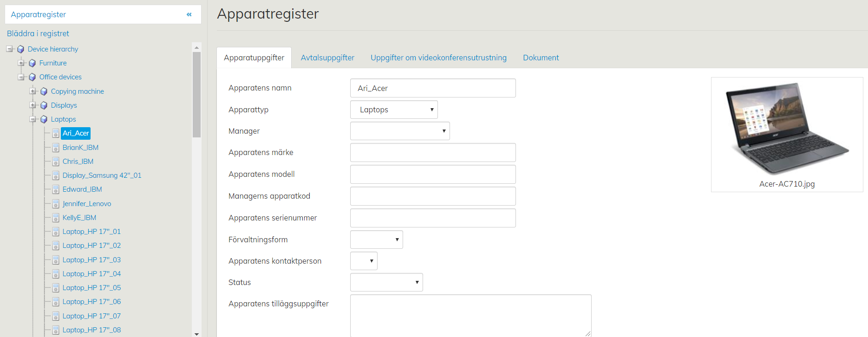The image size is (868, 337).
Task: Click the Apparatens serienummer input field
Action: pyautogui.click(x=432, y=218)
